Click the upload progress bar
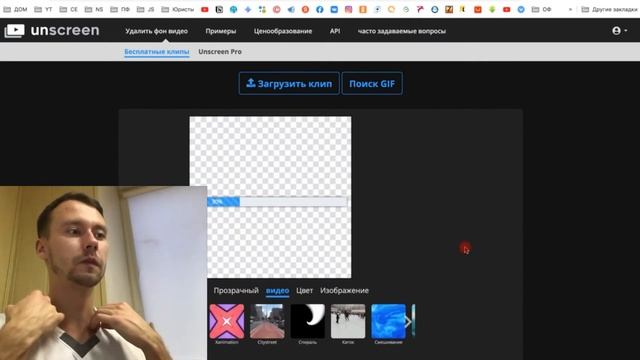The image size is (640, 360). click(277, 202)
